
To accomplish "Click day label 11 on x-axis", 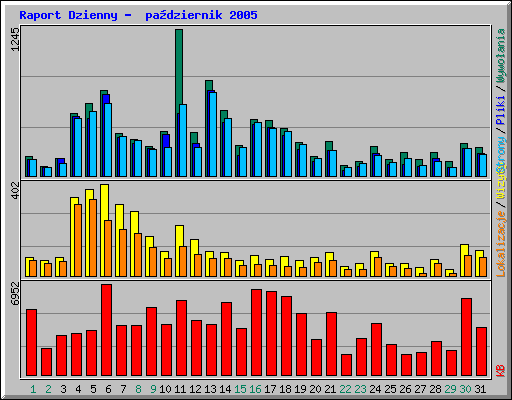I will [180, 389].
